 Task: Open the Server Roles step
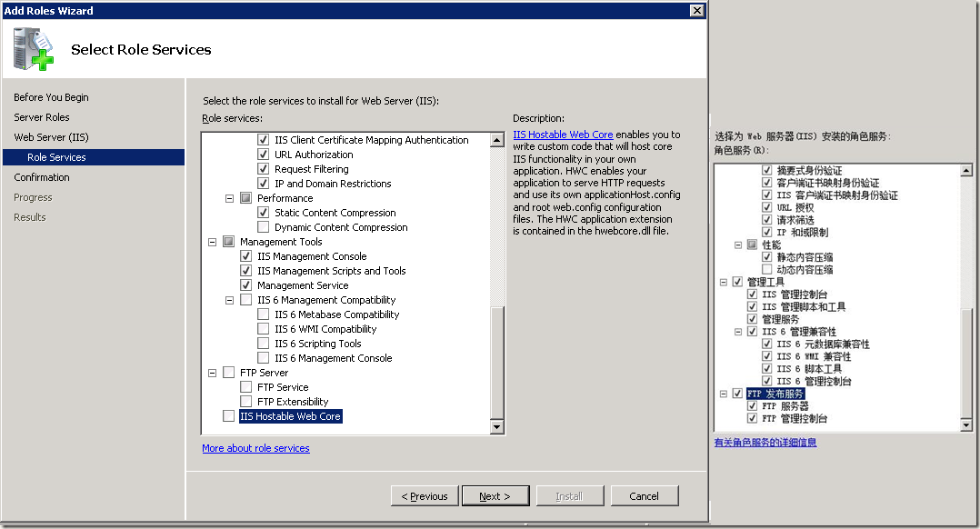42,117
